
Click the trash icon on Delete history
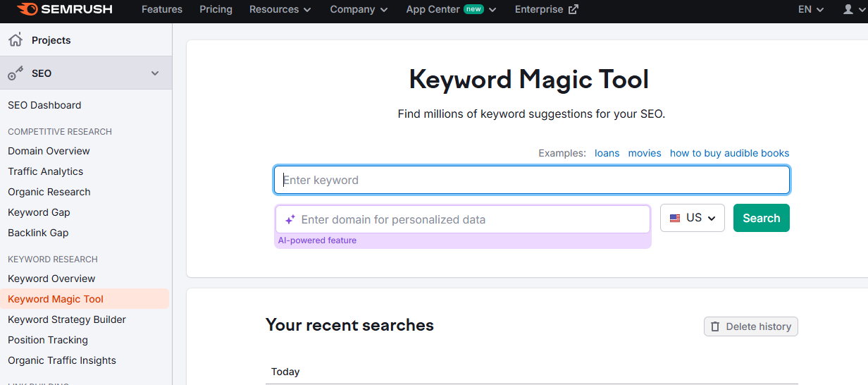715,326
